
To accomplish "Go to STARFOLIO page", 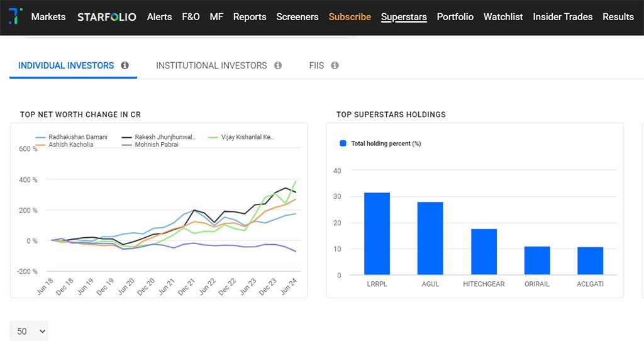I will pos(107,17).
